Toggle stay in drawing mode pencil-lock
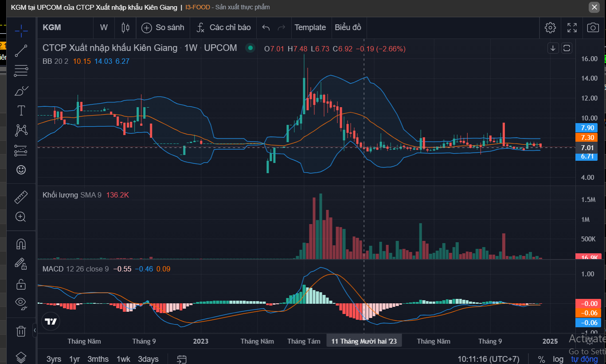 coord(21,264)
